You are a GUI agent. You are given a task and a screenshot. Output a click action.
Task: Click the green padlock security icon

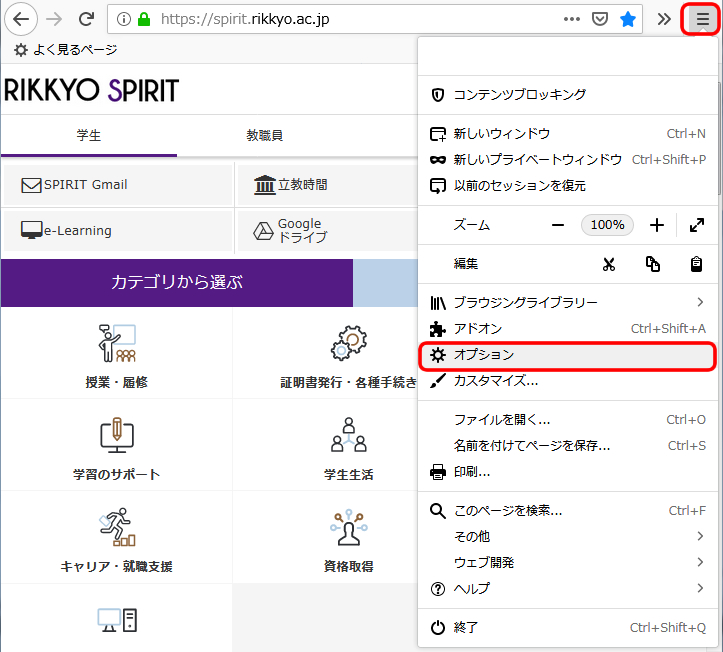click(x=144, y=19)
